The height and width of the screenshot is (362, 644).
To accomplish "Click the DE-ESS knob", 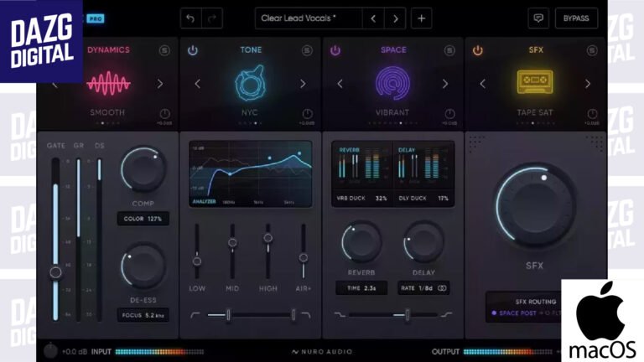I will tap(143, 266).
